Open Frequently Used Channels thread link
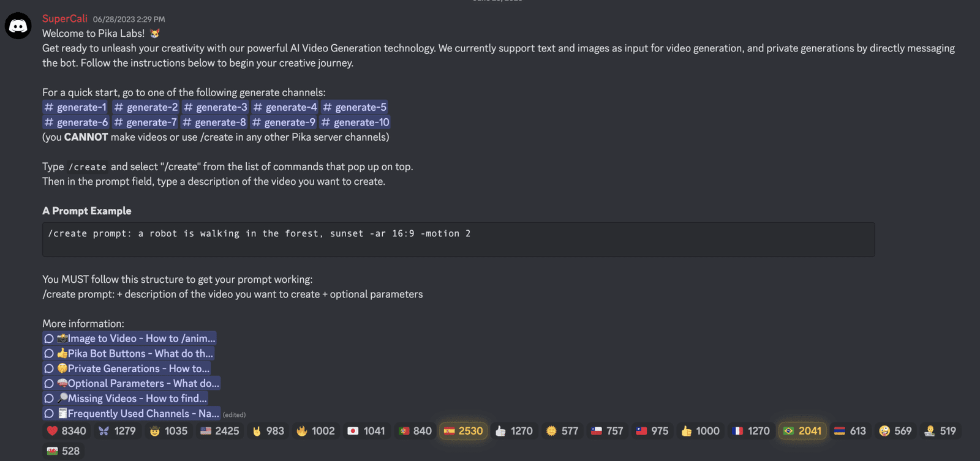The image size is (980, 461). tap(131, 413)
